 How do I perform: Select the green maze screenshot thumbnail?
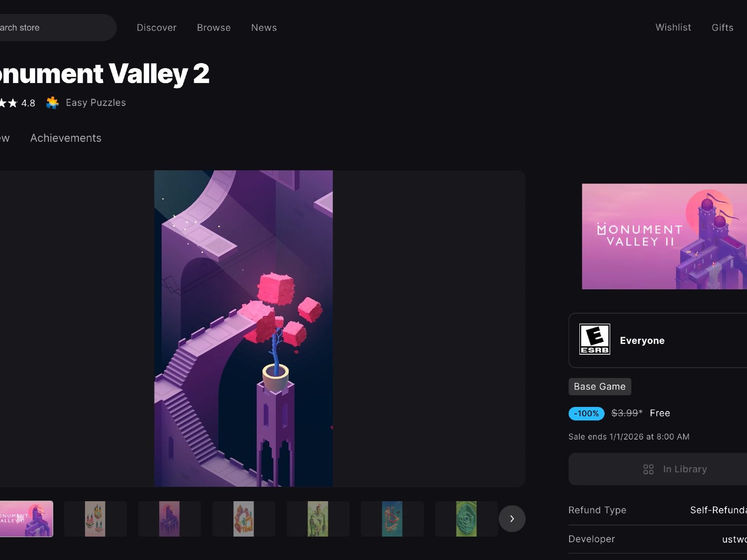(x=466, y=519)
